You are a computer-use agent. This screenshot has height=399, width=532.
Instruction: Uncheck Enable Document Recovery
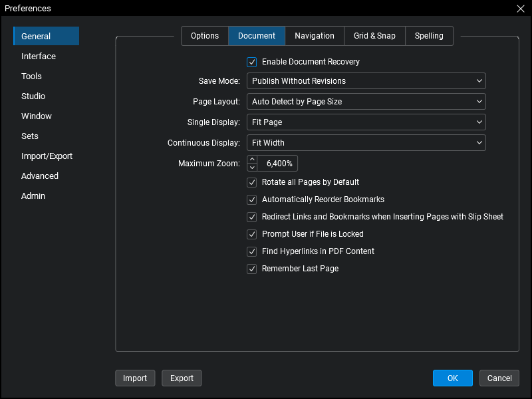tap(252, 63)
